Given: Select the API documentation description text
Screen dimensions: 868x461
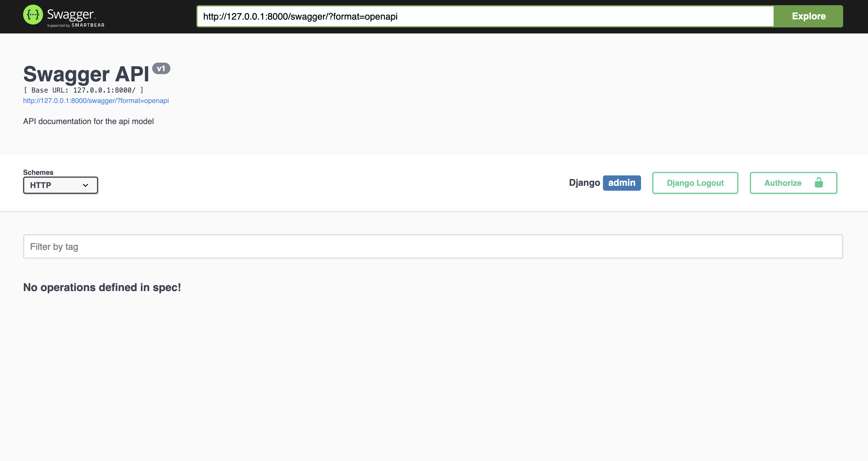Looking at the screenshot, I should tap(88, 121).
